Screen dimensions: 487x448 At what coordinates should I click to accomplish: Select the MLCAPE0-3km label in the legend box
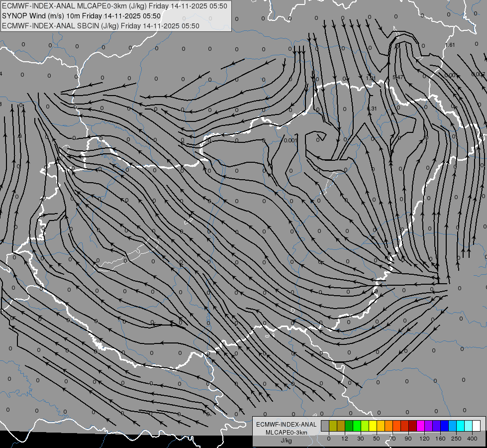pos(287,433)
